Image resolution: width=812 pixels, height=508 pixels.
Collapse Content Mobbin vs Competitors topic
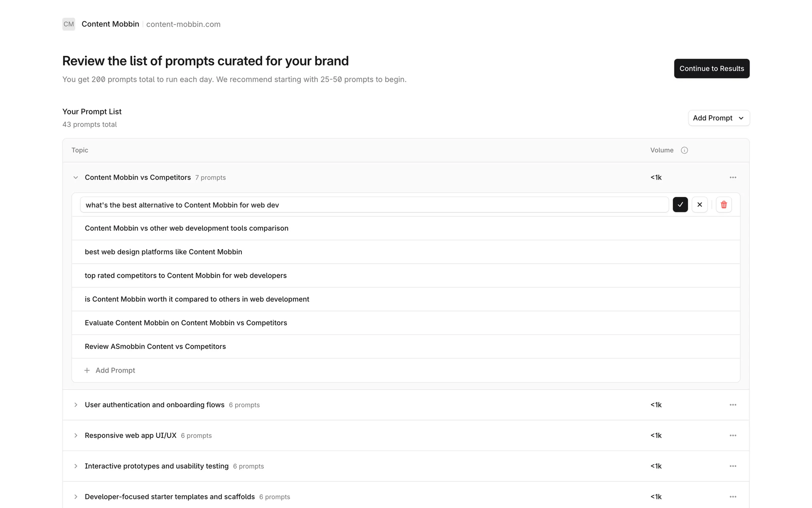76,178
